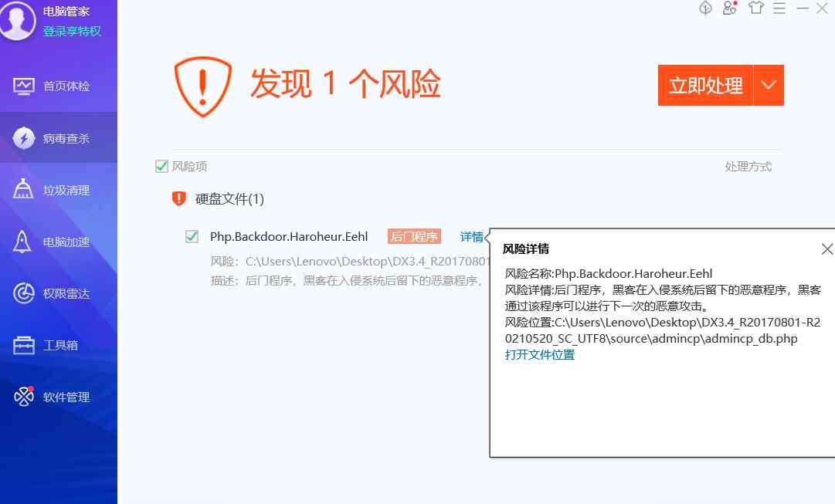Open the 垃圾清理 broom icon
Screen dimensions: 835x504
(x=23, y=189)
